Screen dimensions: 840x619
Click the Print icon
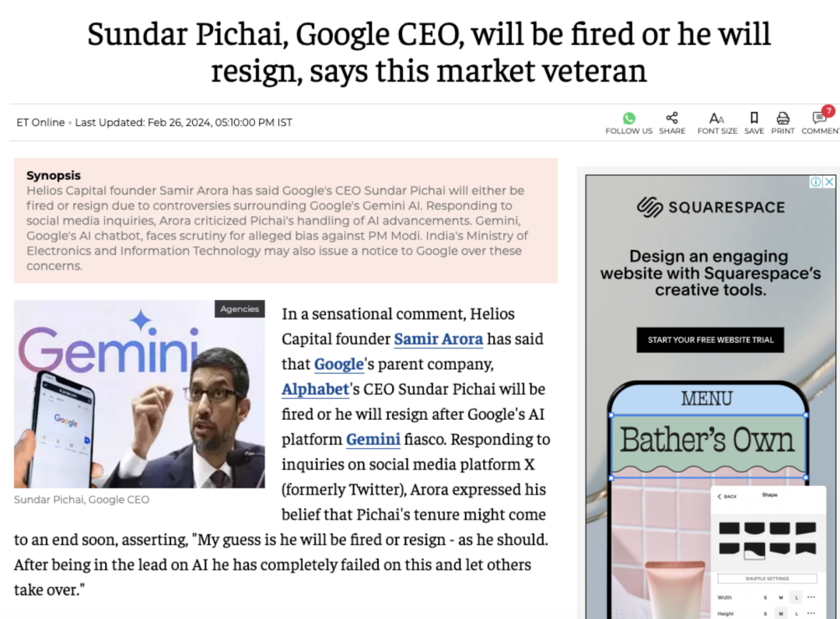[782, 117]
